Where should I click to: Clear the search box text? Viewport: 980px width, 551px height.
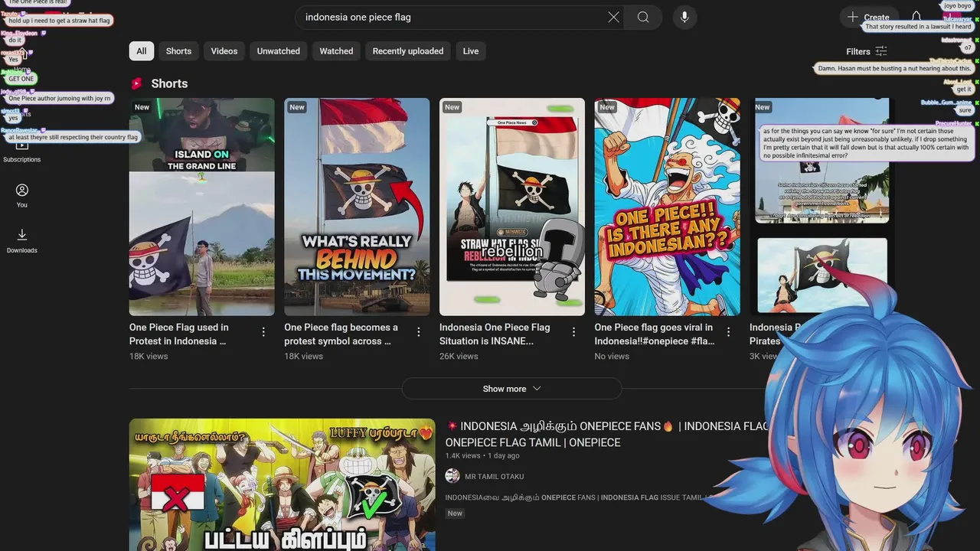(613, 17)
